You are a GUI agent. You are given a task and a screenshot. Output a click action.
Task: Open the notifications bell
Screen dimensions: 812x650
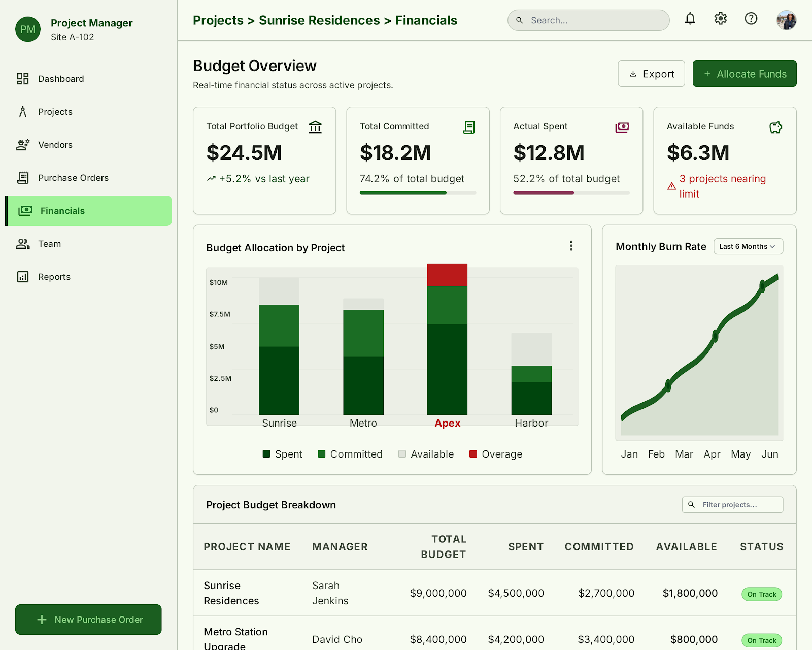click(x=690, y=19)
